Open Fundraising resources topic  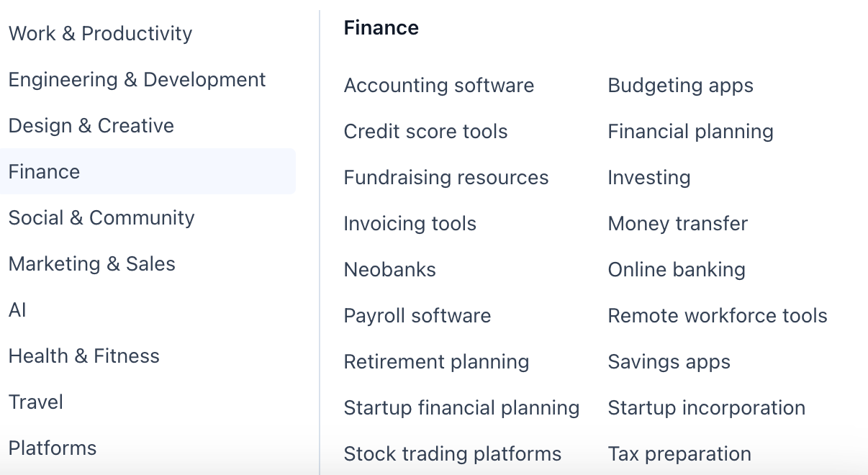(x=446, y=178)
